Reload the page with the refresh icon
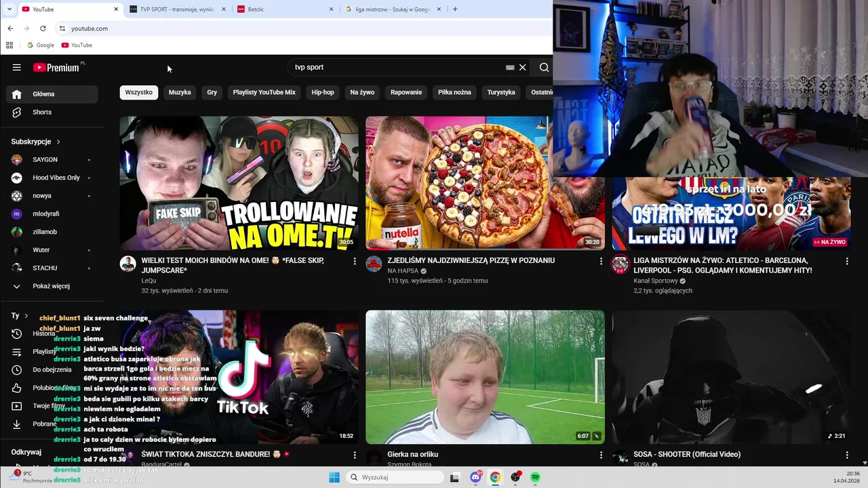 coord(43,28)
